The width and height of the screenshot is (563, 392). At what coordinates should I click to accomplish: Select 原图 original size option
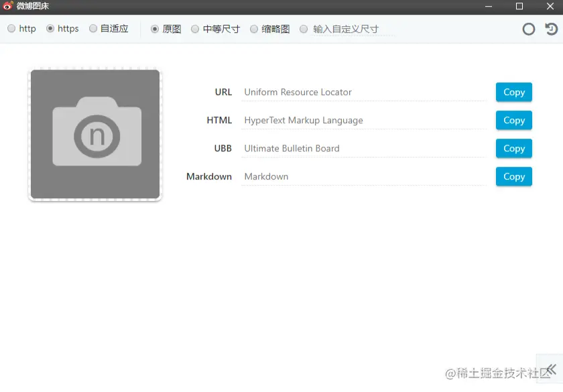(155, 29)
